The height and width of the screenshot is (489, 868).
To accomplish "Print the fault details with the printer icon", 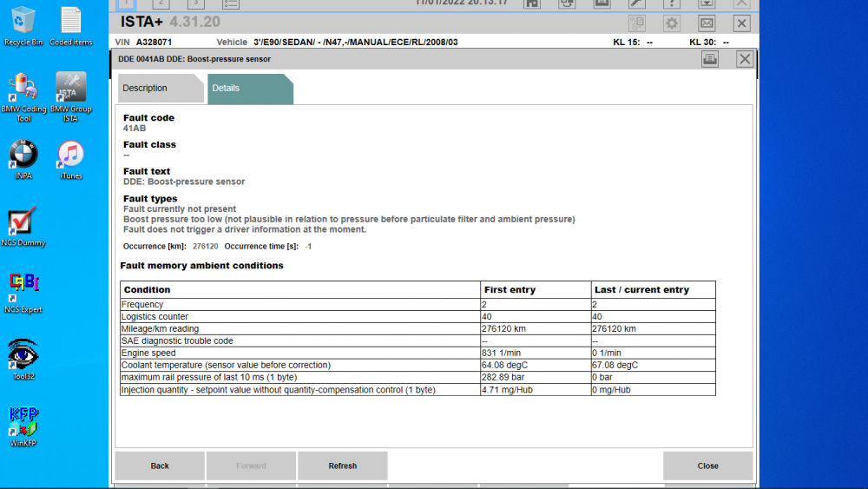I will point(710,59).
